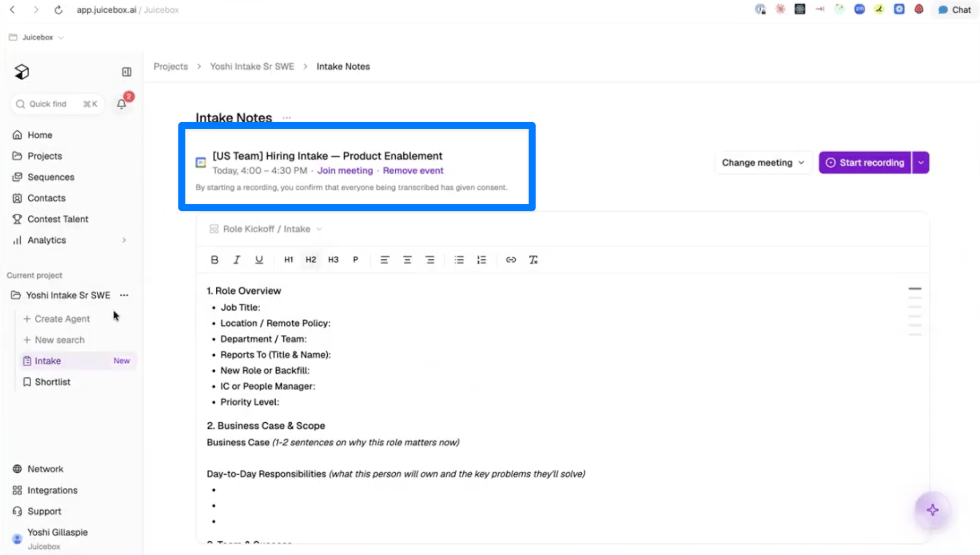This screenshot has width=980, height=555.
Task: Open the AI sparkle assistant button
Action: click(933, 510)
